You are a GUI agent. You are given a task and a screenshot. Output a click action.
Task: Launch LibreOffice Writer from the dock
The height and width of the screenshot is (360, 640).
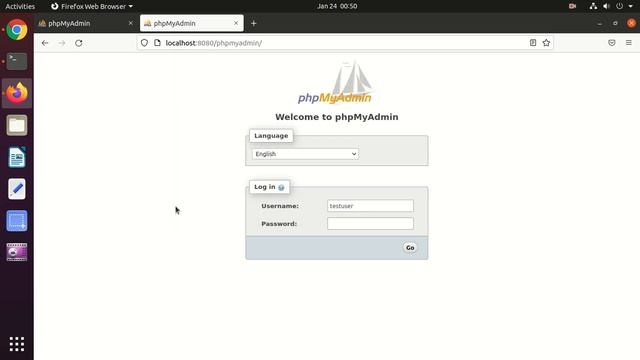(x=17, y=157)
